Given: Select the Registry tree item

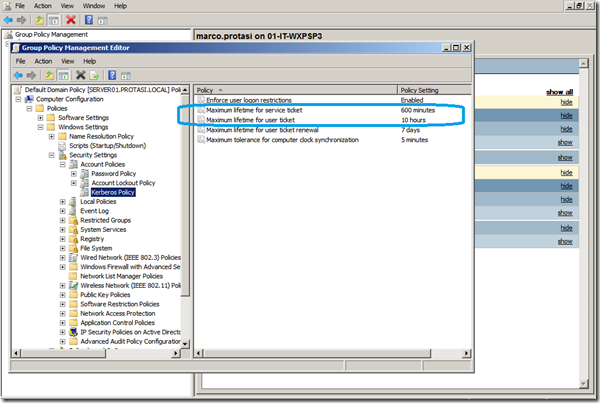Looking at the screenshot, I should click(x=92, y=239).
